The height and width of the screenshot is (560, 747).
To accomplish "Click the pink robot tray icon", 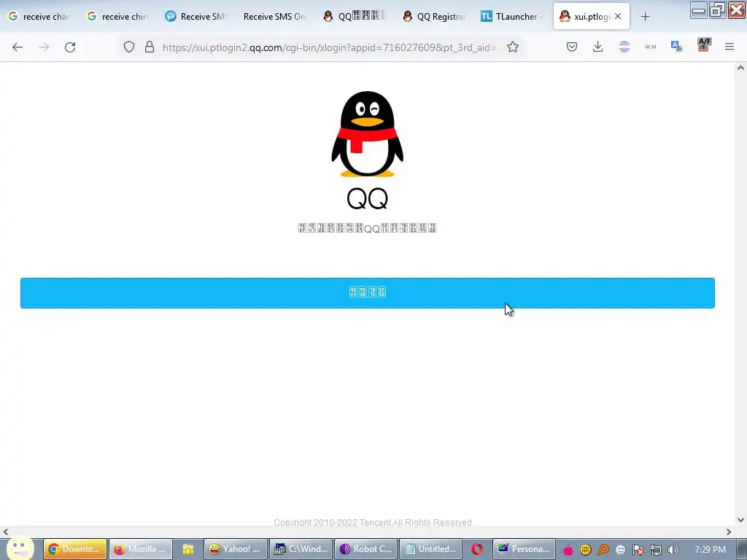I will click(x=568, y=550).
